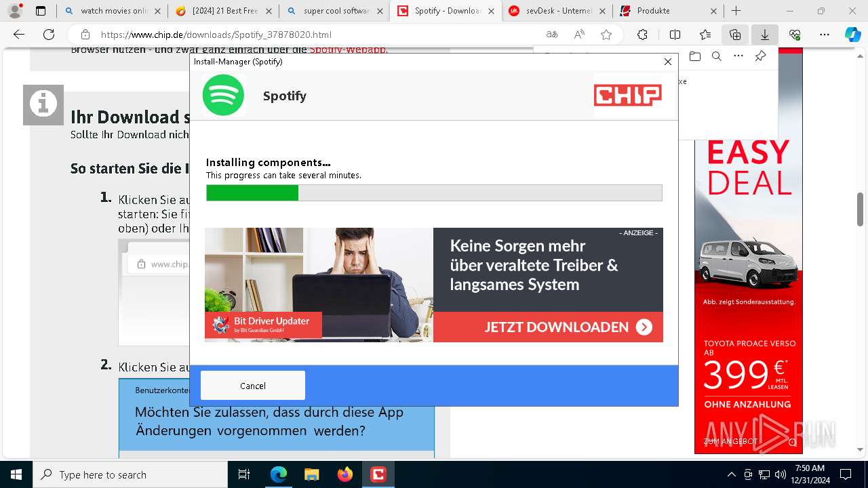
Task: Open network settings tray icon
Action: click(764, 474)
